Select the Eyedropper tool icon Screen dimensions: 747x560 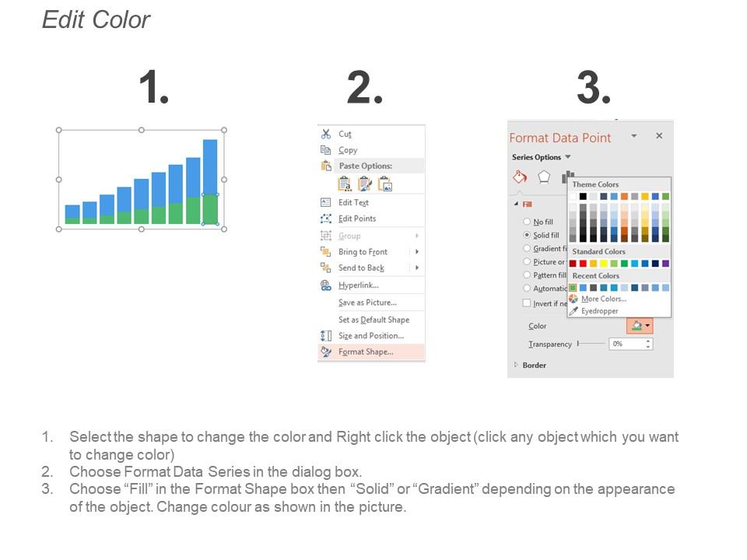coord(573,311)
